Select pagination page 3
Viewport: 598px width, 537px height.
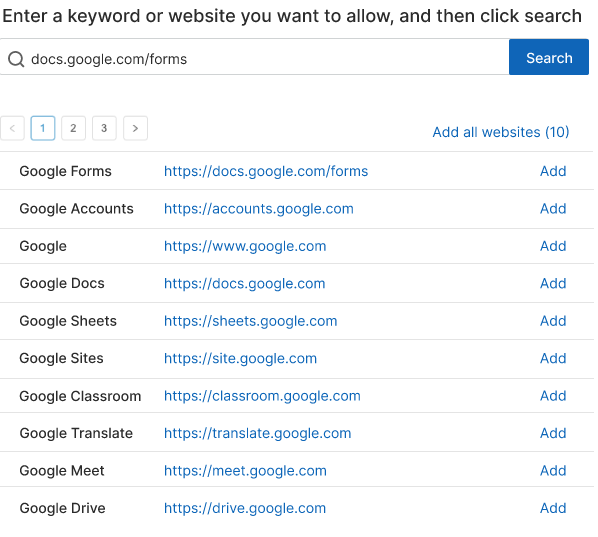104,128
